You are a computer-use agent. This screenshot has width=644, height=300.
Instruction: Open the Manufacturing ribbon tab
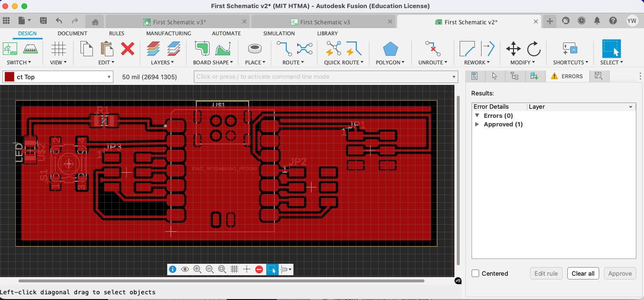pos(168,33)
